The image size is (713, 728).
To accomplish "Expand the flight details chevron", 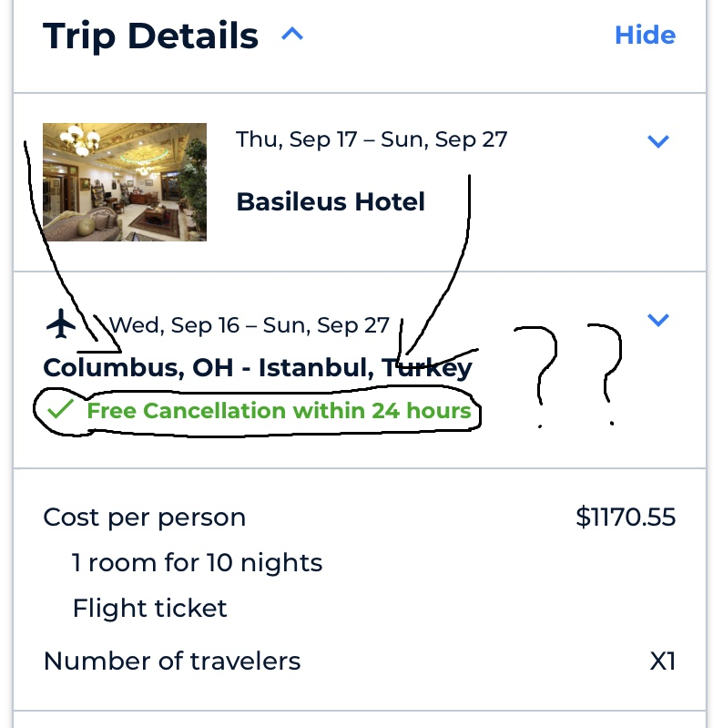I will pos(657,320).
